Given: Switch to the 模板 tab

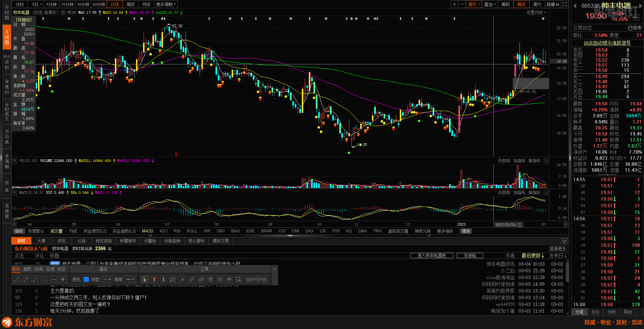Looking at the screenshot, I should (466, 231).
